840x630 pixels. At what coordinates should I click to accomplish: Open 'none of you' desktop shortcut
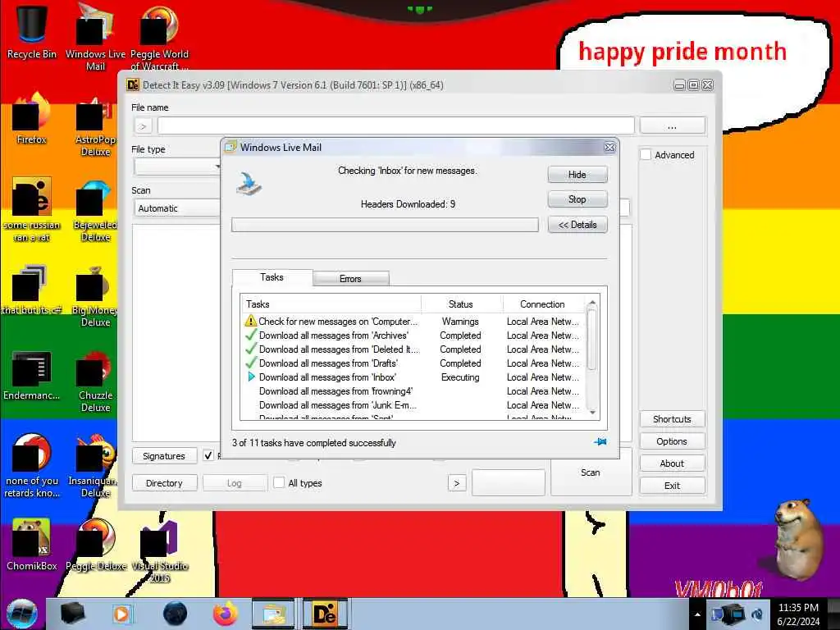pyautogui.click(x=32, y=465)
